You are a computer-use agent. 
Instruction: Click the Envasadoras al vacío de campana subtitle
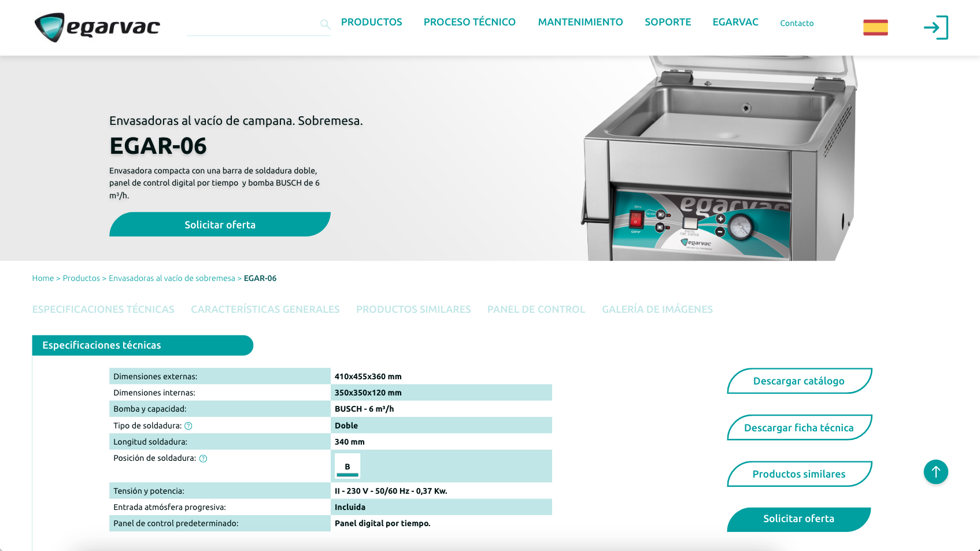tap(236, 121)
